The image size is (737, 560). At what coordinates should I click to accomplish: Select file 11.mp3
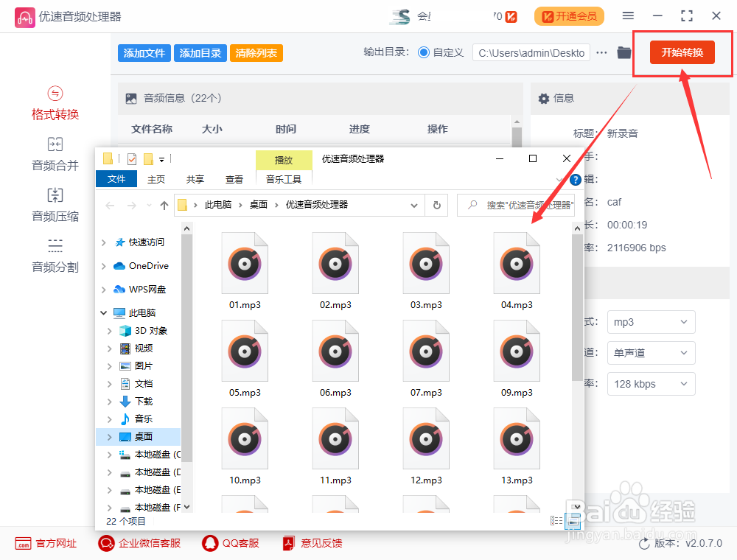[335, 447]
